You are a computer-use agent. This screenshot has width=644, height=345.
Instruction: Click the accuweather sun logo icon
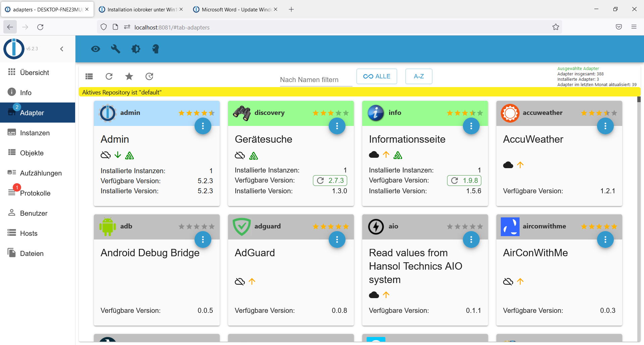[510, 113]
